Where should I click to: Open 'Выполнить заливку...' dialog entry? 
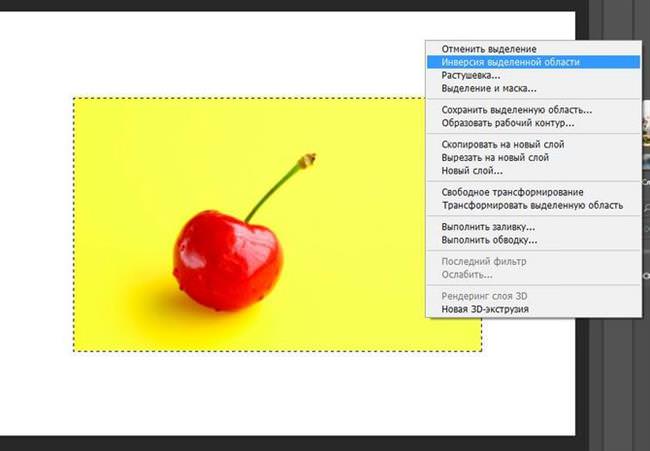pos(534,227)
